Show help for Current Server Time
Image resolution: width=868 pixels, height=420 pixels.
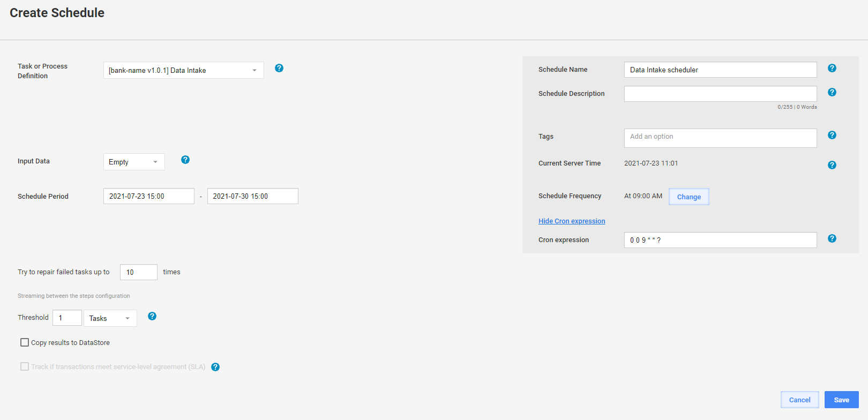click(x=832, y=165)
